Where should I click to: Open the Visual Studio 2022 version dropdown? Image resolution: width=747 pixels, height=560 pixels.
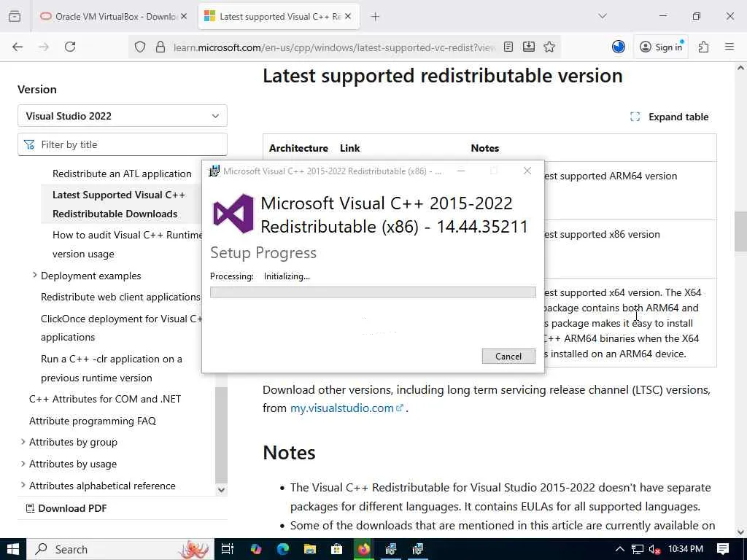tap(123, 116)
